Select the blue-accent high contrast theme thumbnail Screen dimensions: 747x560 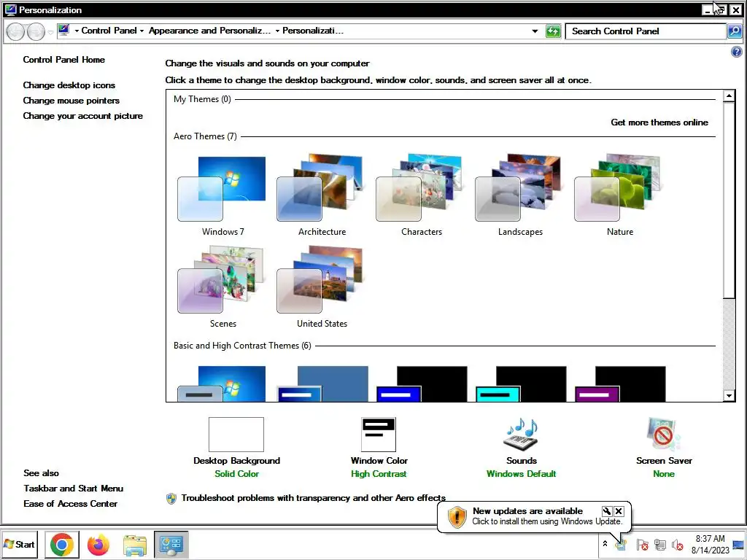point(422,384)
